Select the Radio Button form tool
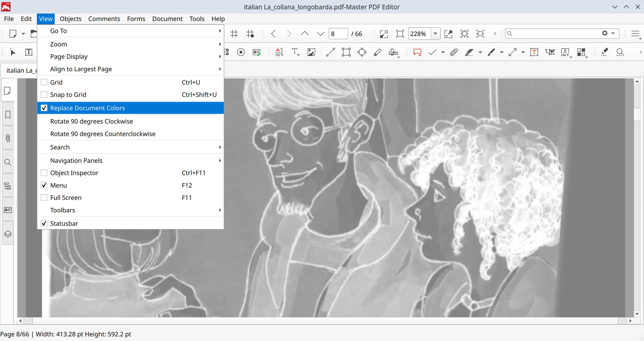Viewport: 644px width, 341px height. pyautogui.click(x=241, y=52)
